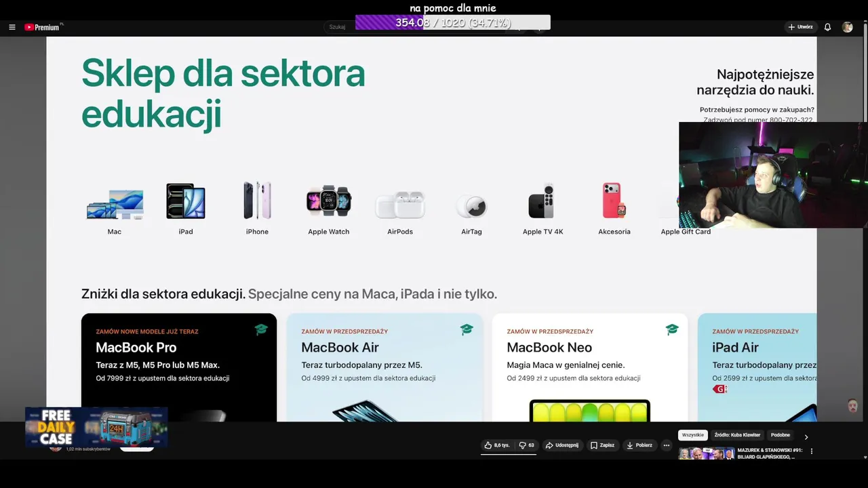The image size is (868, 488).
Task: Click graduation cap icon on MacBook Pro card
Action: (x=261, y=329)
